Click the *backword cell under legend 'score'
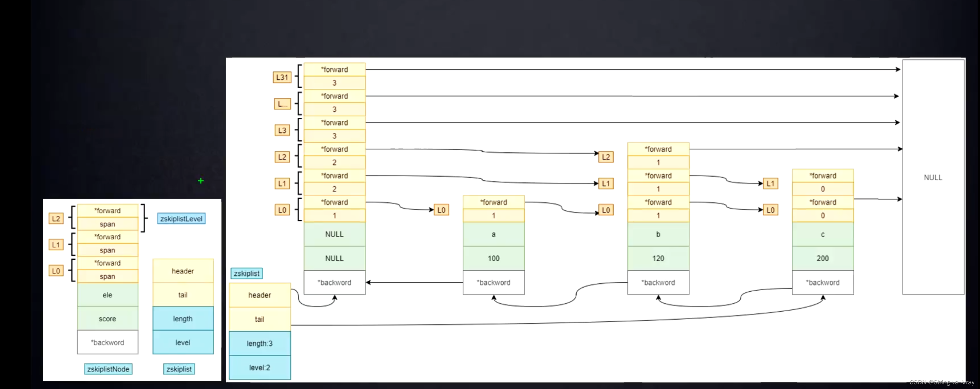 [x=108, y=342]
